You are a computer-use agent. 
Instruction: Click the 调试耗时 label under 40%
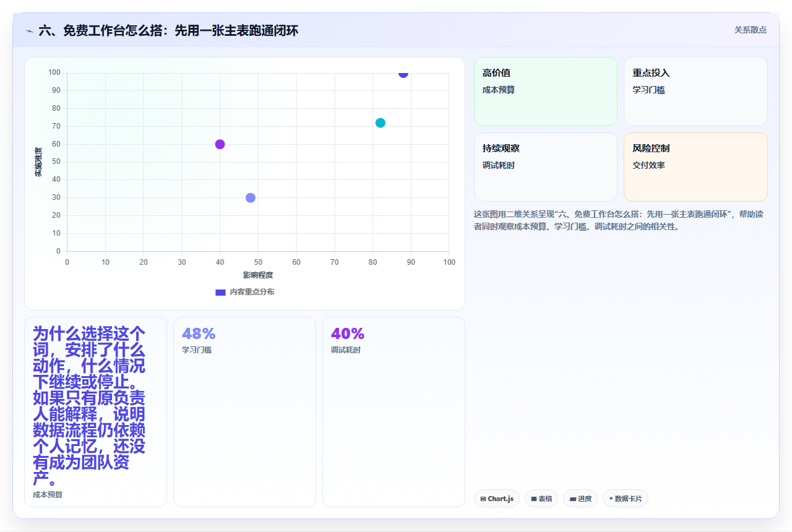[x=346, y=350]
